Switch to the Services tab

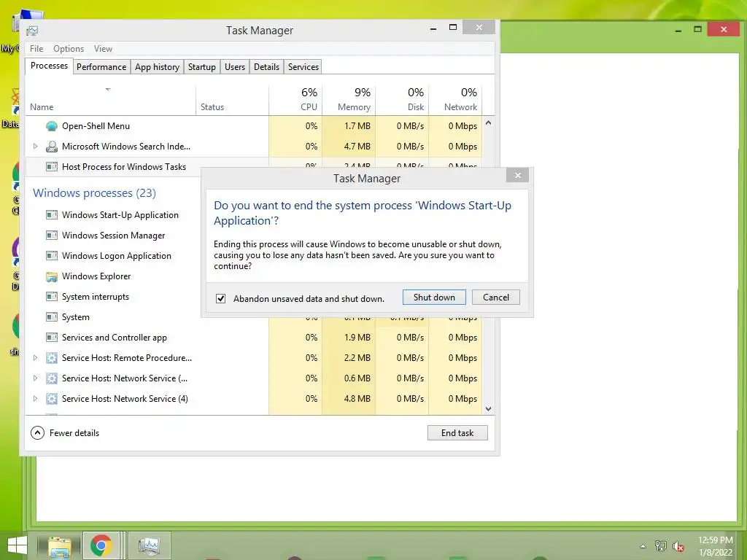[x=303, y=67]
